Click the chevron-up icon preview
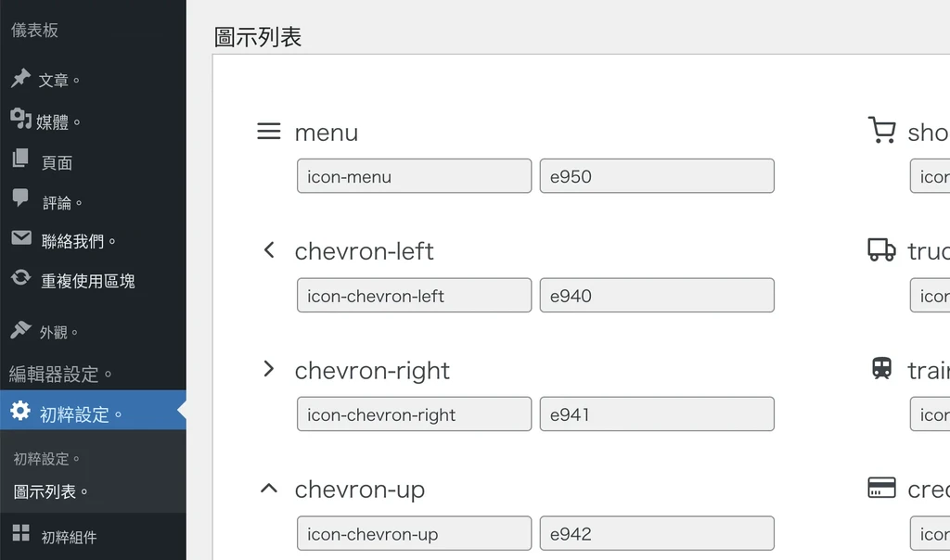The width and height of the screenshot is (950, 560). (269, 489)
